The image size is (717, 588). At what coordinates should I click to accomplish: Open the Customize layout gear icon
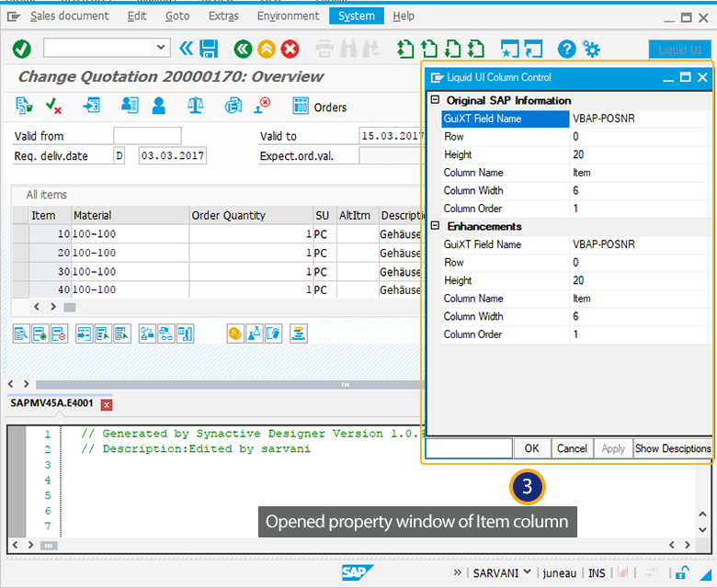pyautogui.click(x=591, y=49)
